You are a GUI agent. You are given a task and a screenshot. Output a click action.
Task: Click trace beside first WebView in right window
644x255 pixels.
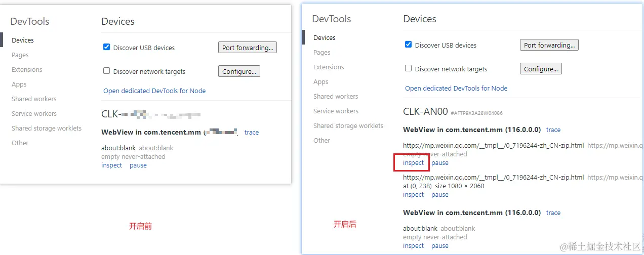pyautogui.click(x=553, y=130)
